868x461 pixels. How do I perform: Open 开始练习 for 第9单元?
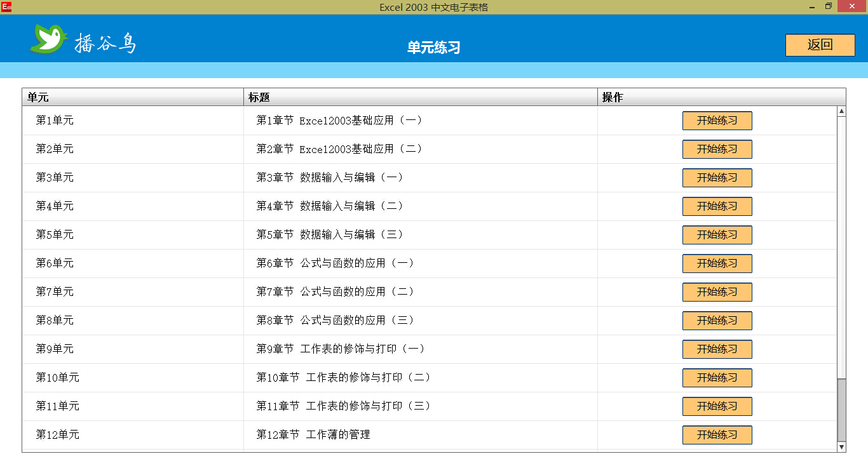[x=717, y=349]
